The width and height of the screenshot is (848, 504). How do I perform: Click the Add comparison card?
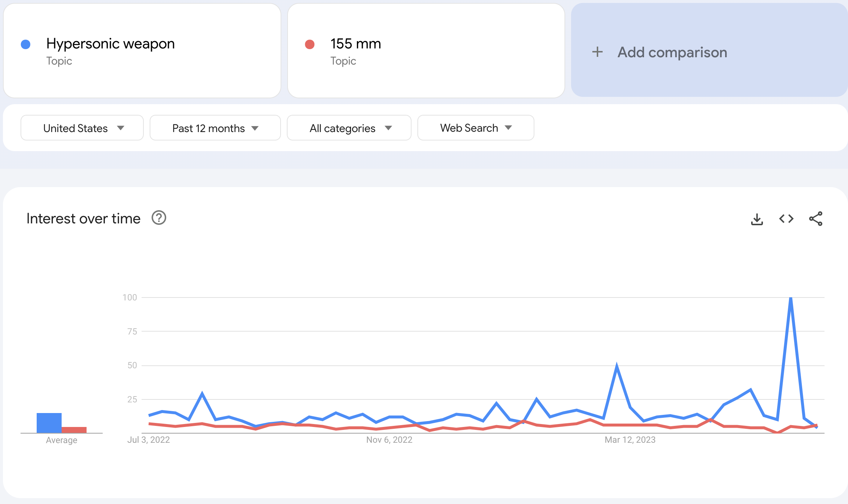(x=672, y=52)
